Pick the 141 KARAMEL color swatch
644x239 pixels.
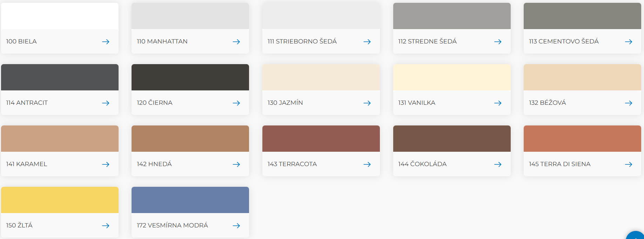(x=60, y=139)
